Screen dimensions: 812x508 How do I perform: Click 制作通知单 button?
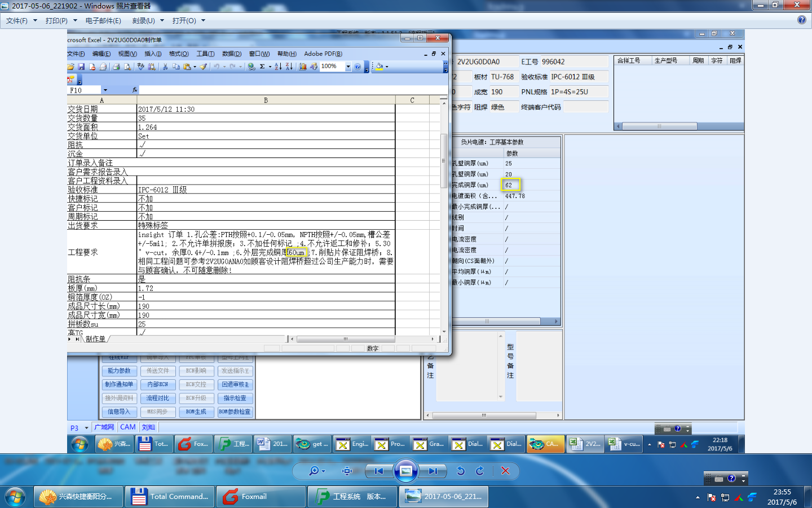(119, 384)
